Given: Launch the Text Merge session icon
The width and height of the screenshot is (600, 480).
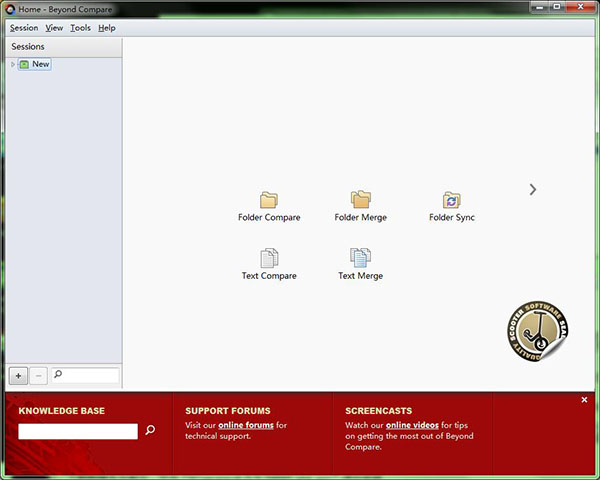Looking at the screenshot, I should (360, 258).
